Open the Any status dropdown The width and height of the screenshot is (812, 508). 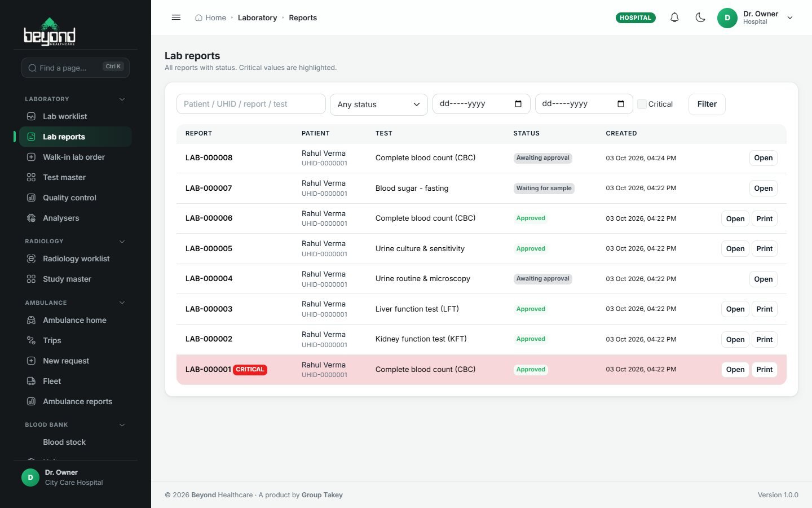pos(379,104)
